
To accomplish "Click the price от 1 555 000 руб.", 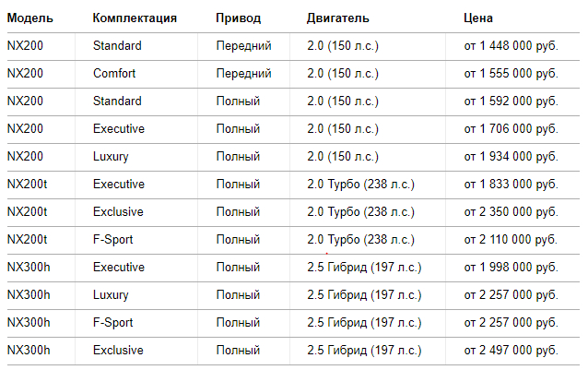I will pyautogui.click(x=513, y=74).
